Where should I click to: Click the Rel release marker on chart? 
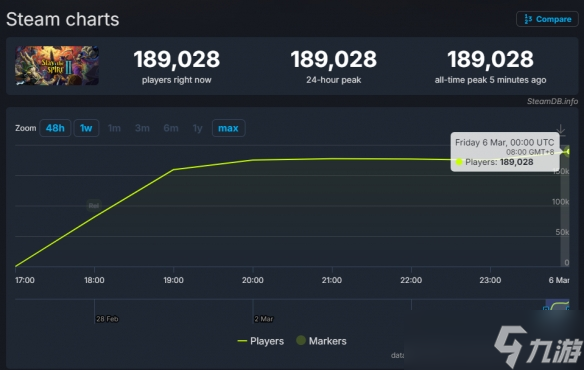point(94,205)
